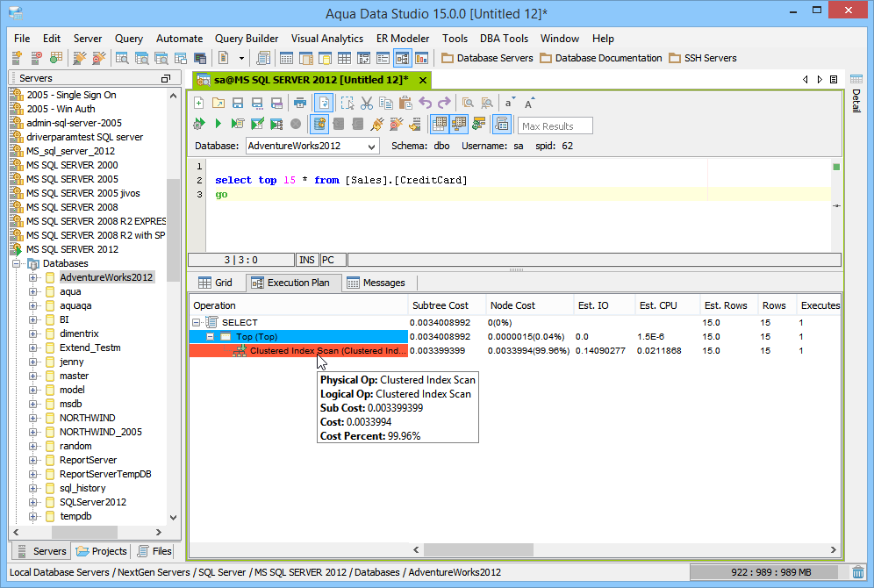Collapse the SELECT row in execution plan
874x588 pixels.
(197, 322)
